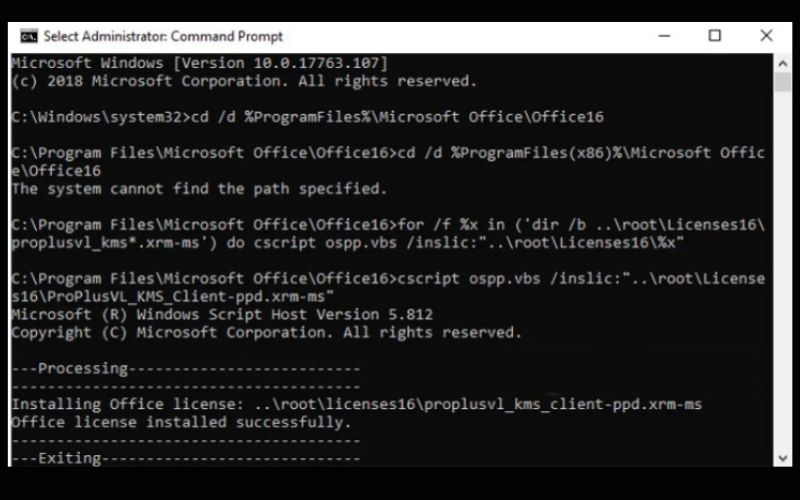The image size is (800, 500).
Task: Click the 'Installing Office license' output line
Action: point(357,404)
